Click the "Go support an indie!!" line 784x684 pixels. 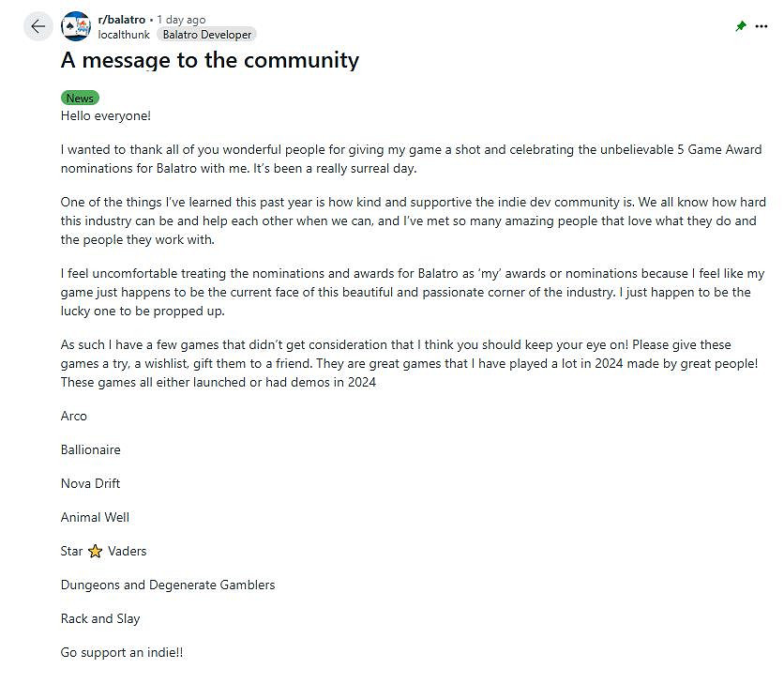tap(122, 652)
